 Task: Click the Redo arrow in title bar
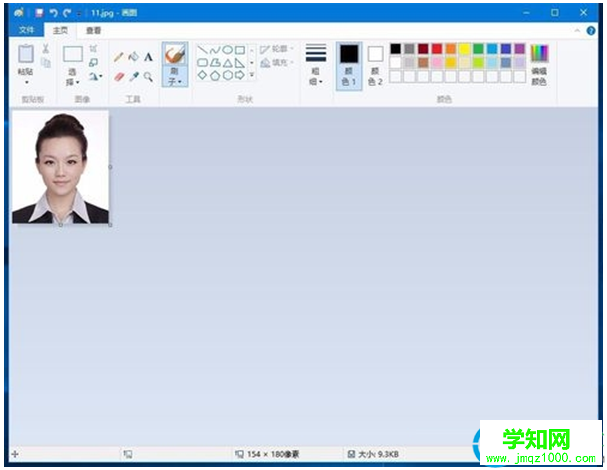click(x=67, y=13)
